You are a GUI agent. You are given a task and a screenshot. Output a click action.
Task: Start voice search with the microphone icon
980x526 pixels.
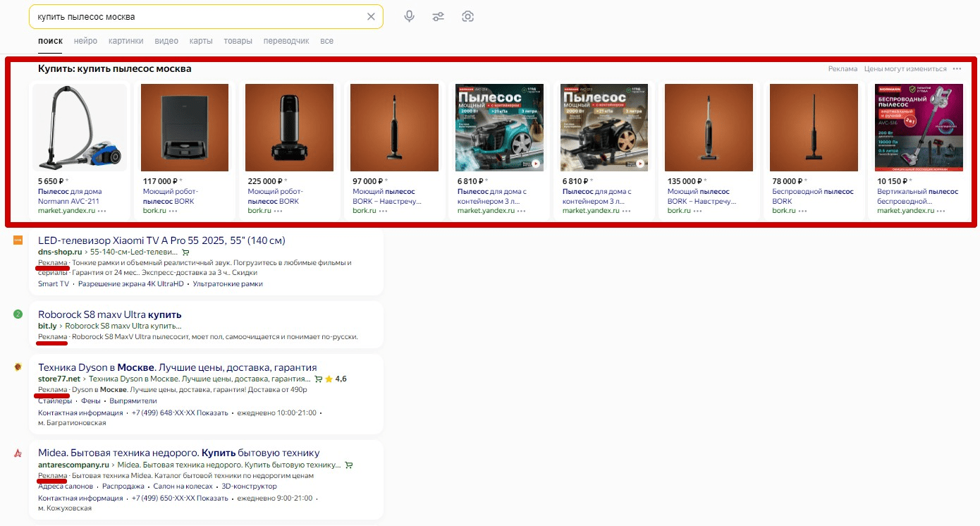coord(409,16)
